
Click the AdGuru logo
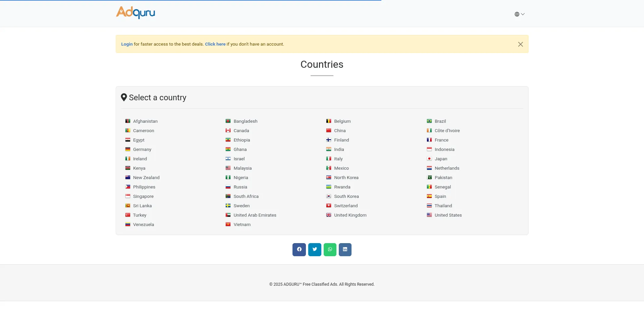136,13
